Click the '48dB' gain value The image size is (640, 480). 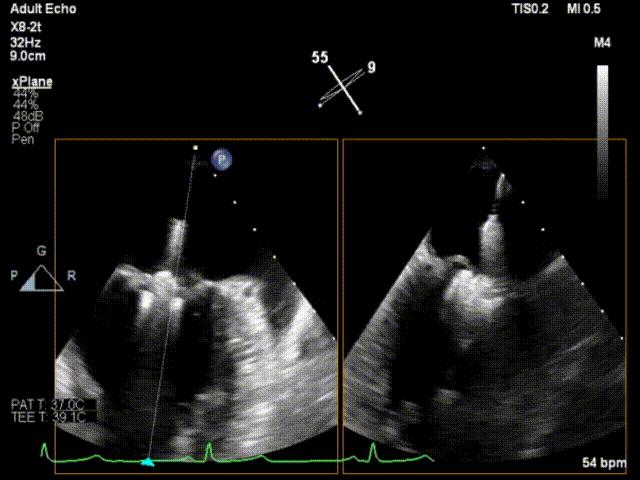[x=28, y=116]
